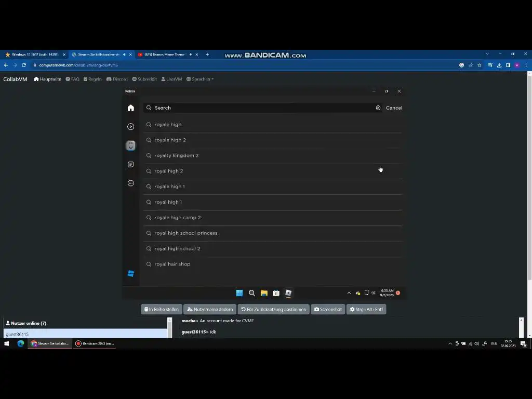Expand the VM system tray chevron
532x399 pixels.
point(349,293)
